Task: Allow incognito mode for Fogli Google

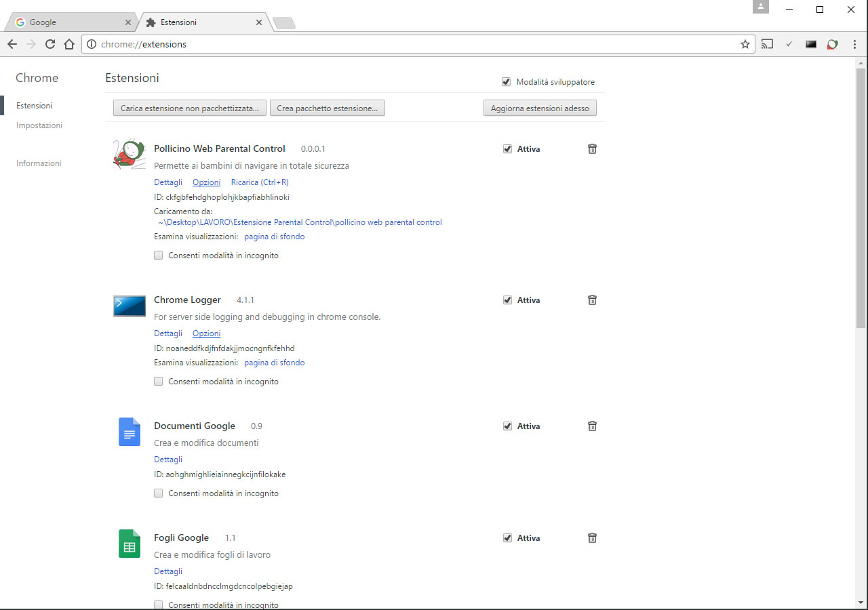Action: tap(159, 605)
